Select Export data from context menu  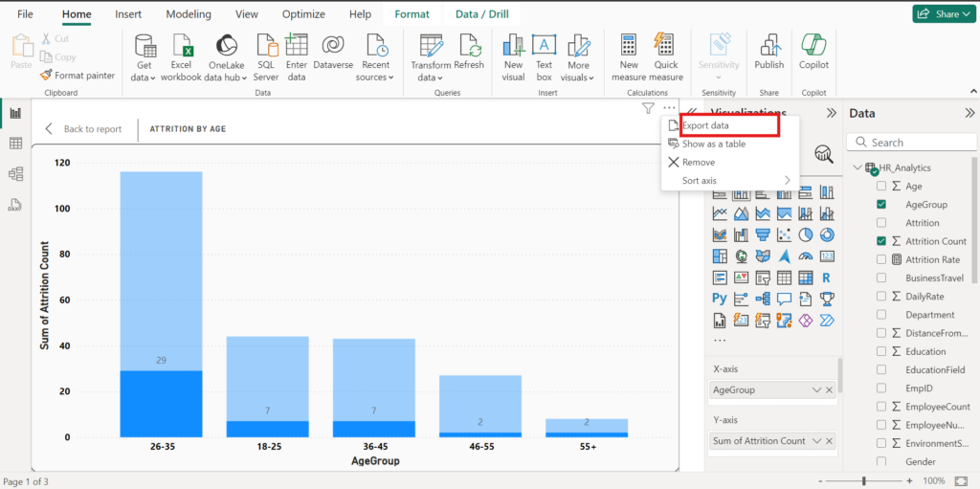tap(729, 125)
